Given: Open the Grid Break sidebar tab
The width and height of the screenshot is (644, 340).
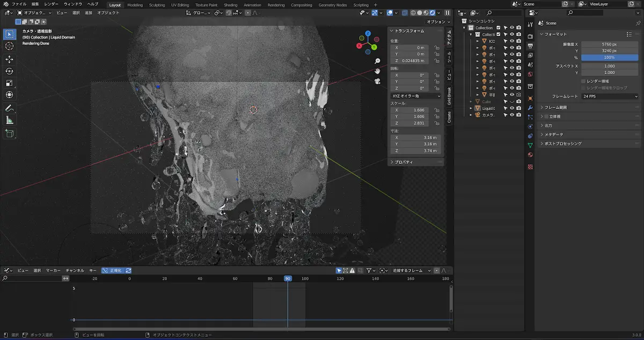Looking at the screenshot, I should pos(449,96).
